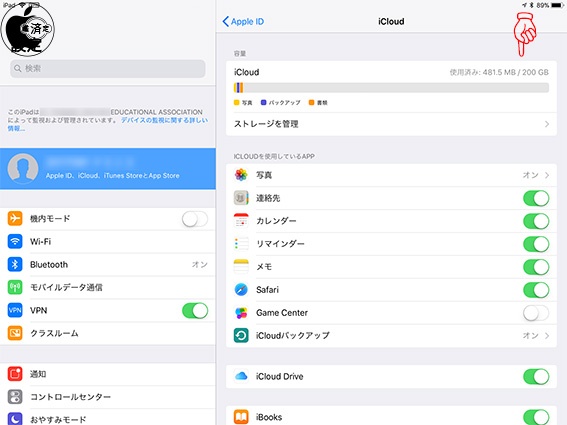Select コントロールセンター in sidebar
The height and width of the screenshot is (425, 567).
(108, 397)
